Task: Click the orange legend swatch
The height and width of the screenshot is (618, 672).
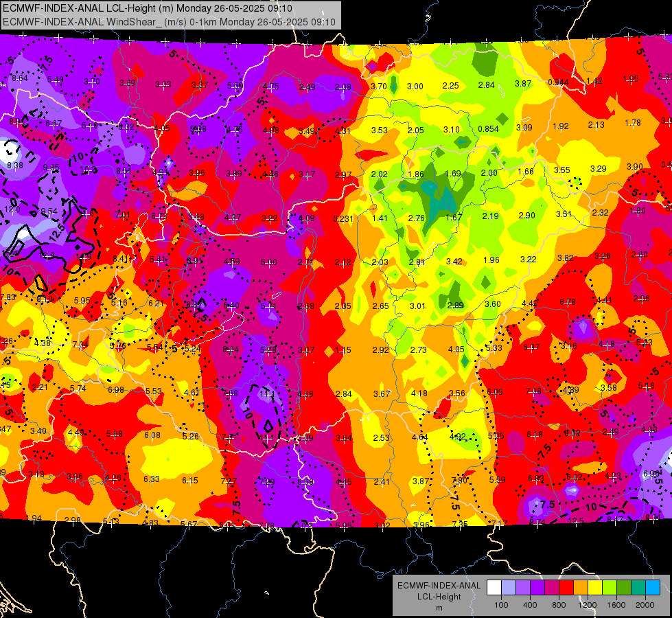Action: (581, 588)
